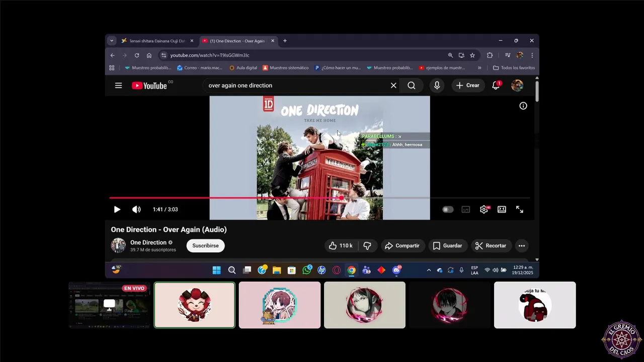Go to the YouTube home logo

pos(149,85)
